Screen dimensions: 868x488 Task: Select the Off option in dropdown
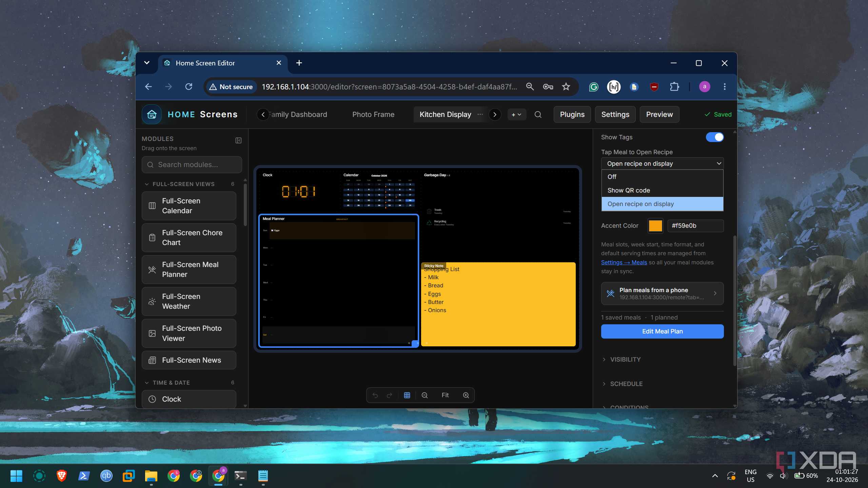[x=662, y=177]
